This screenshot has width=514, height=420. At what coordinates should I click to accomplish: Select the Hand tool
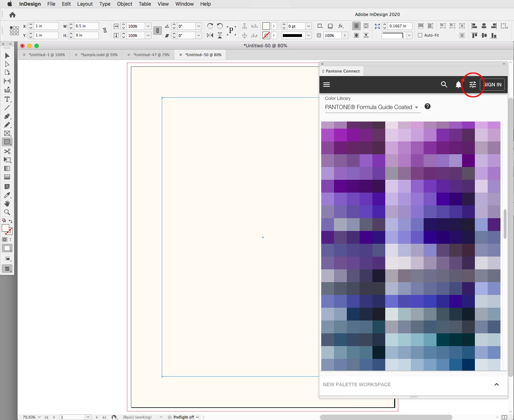(x=7, y=204)
